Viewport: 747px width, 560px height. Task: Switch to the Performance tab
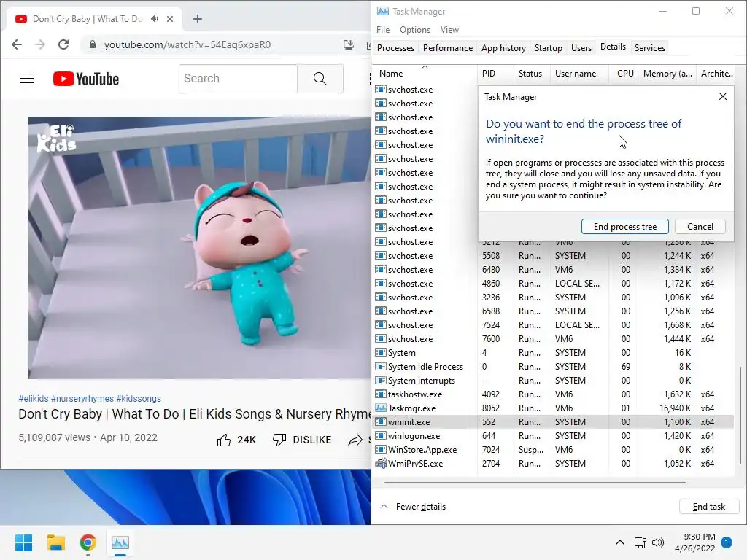click(x=448, y=48)
